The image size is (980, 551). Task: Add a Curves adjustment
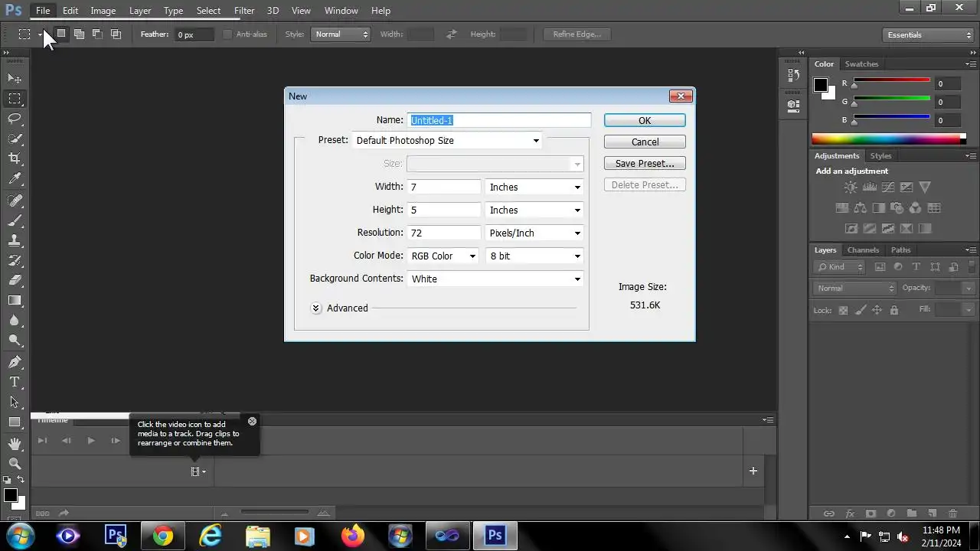(887, 187)
